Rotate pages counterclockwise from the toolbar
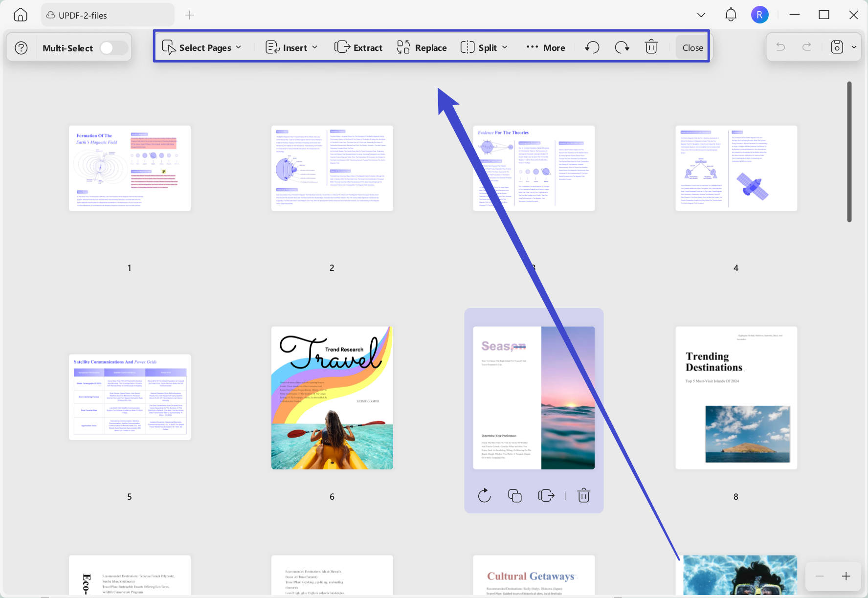868x598 pixels. (x=592, y=47)
